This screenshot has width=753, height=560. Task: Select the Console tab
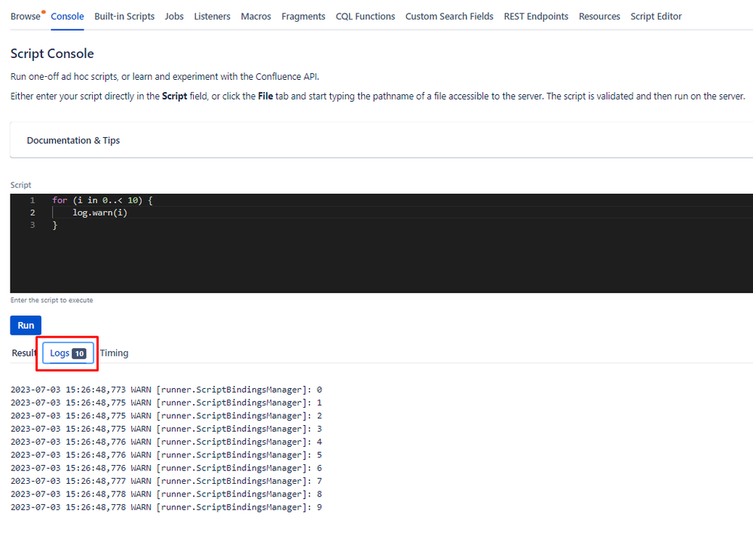coord(67,17)
